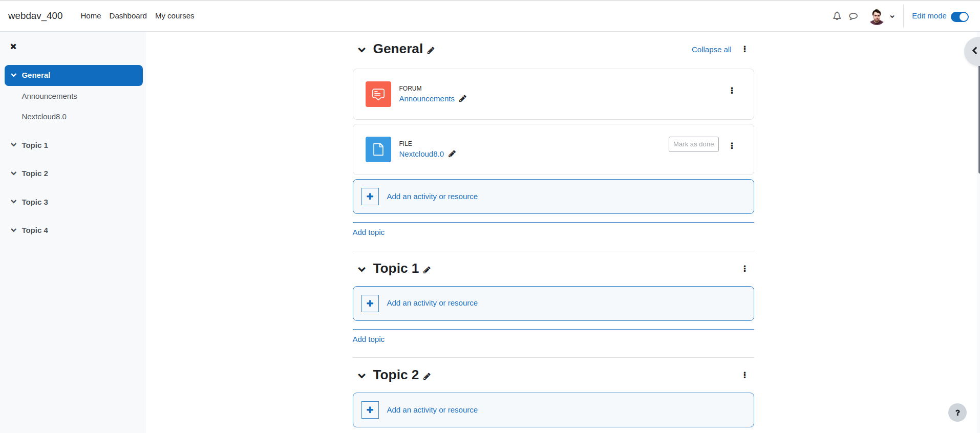This screenshot has width=980, height=433.
Task: Click the Collapse all link
Action: 711,50
